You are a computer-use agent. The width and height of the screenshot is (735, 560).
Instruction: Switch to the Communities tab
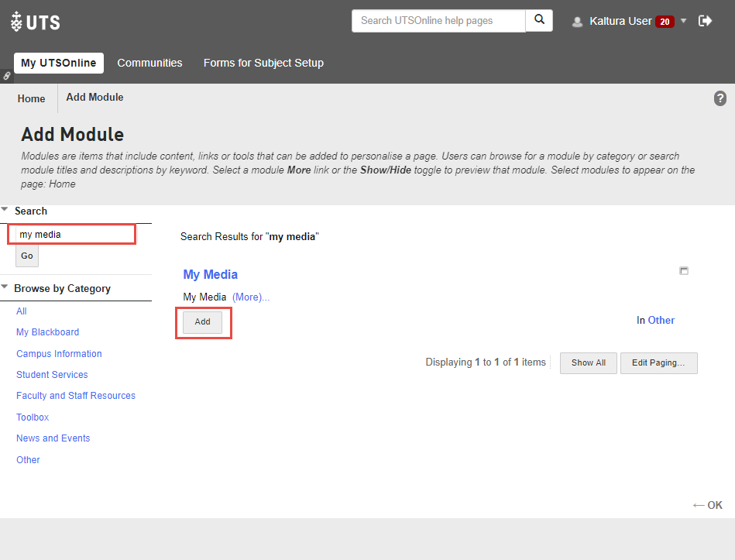149,63
